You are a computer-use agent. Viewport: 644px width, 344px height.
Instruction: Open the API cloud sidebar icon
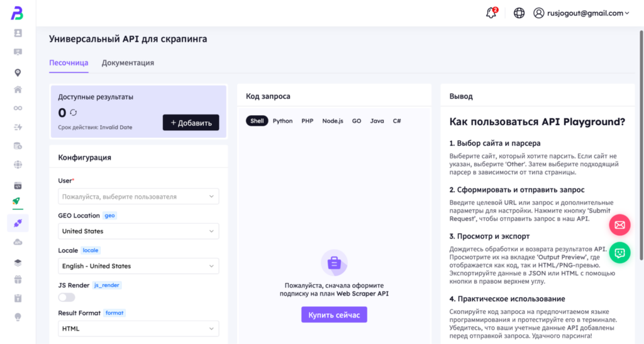[x=18, y=242]
